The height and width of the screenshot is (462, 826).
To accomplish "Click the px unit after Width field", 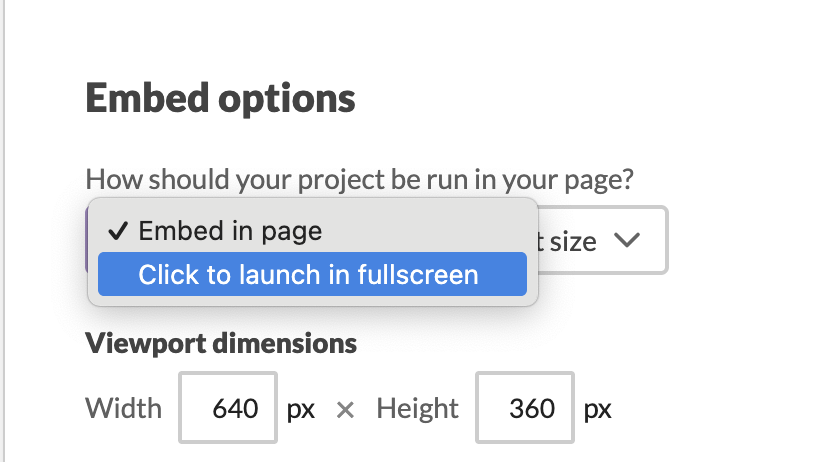I will tap(301, 409).
